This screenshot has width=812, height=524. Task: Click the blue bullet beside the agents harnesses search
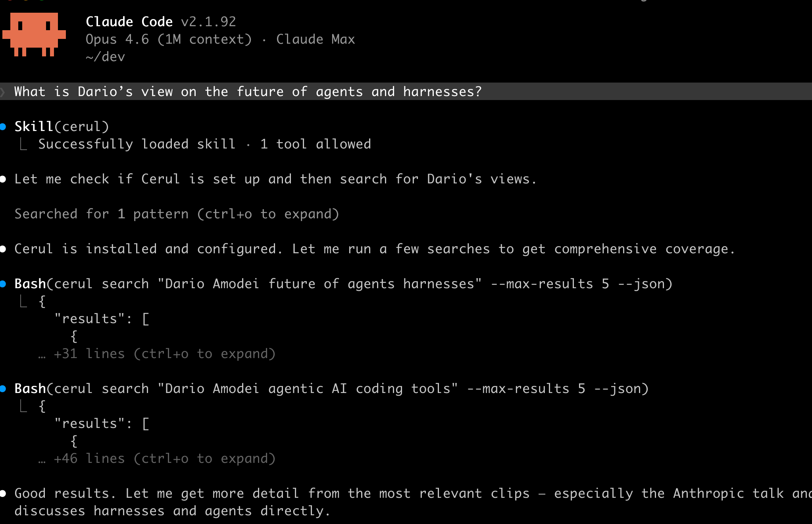pyautogui.click(x=3, y=284)
